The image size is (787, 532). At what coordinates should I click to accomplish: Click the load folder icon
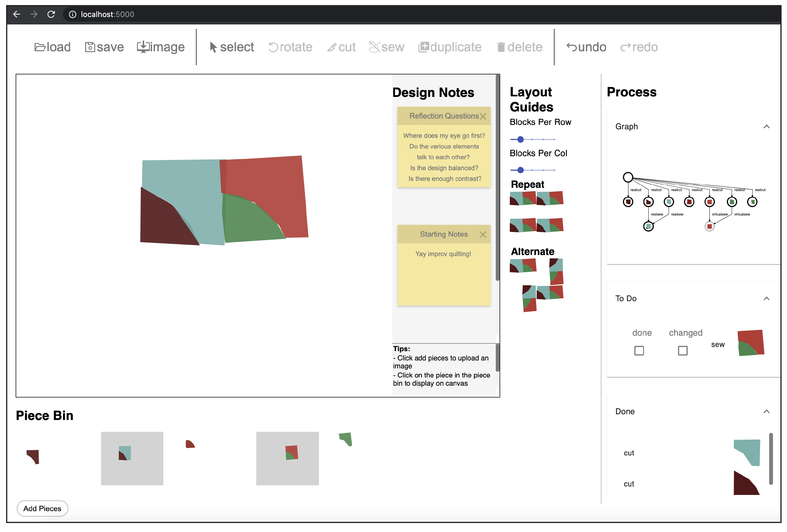tap(40, 47)
